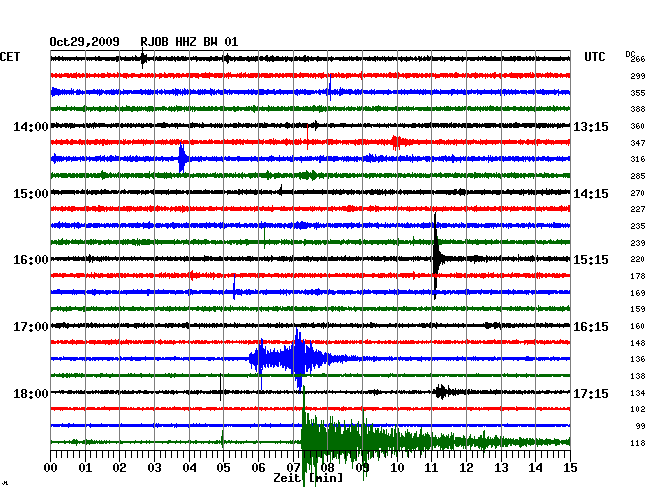Click the 11 minute axis label
Image resolution: width=650 pixels, height=494 pixels.
tap(432, 468)
